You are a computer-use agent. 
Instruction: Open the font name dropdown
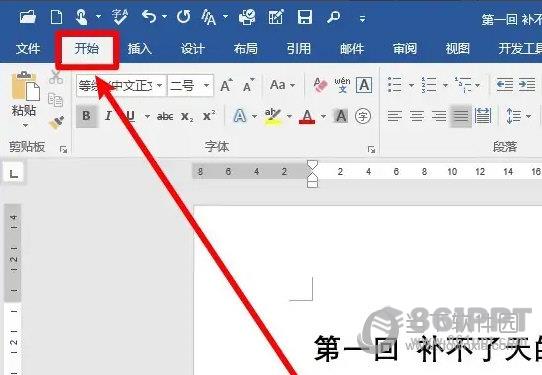159,85
